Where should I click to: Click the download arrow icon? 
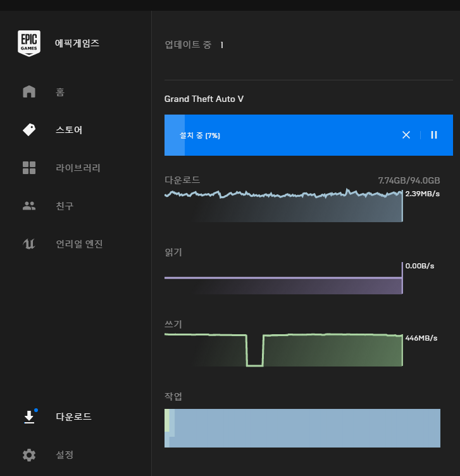point(29,416)
